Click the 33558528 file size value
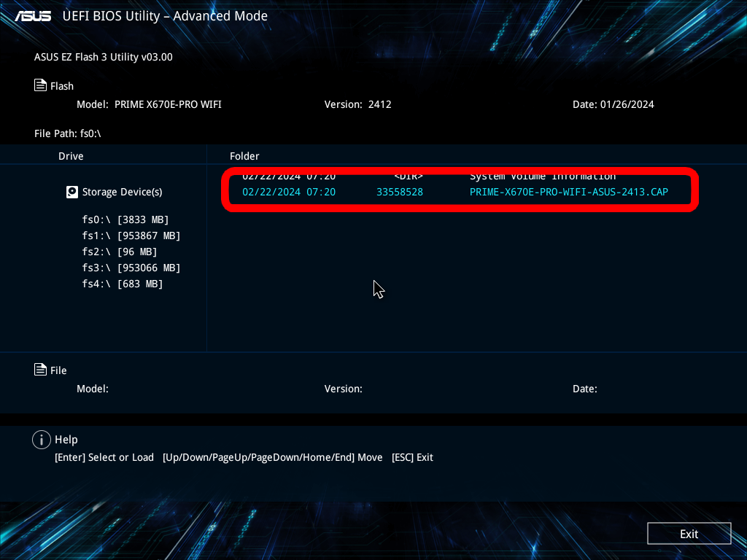 (x=400, y=192)
